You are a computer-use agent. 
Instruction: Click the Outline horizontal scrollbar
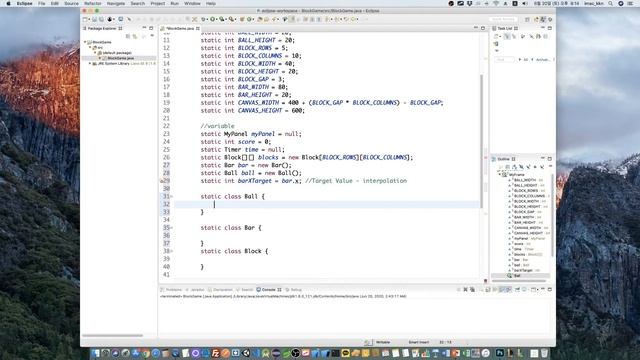click(x=519, y=281)
